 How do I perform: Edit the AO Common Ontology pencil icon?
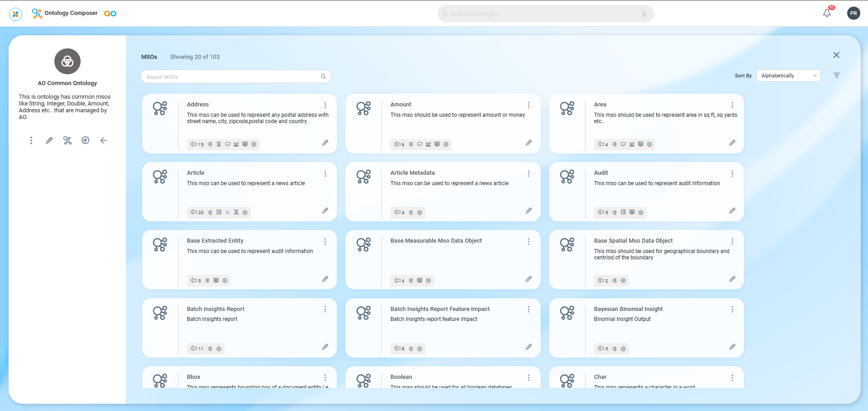click(x=49, y=140)
